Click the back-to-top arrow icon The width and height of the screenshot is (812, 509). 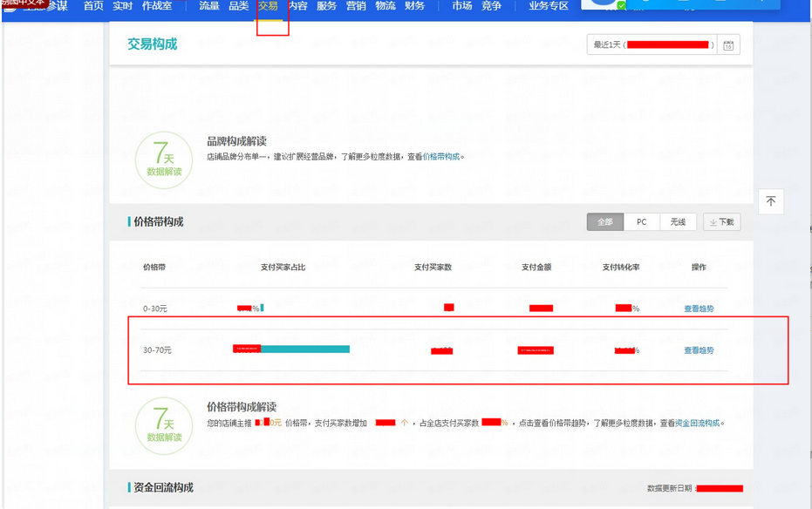pyautogui.click(x=770, y=201)
